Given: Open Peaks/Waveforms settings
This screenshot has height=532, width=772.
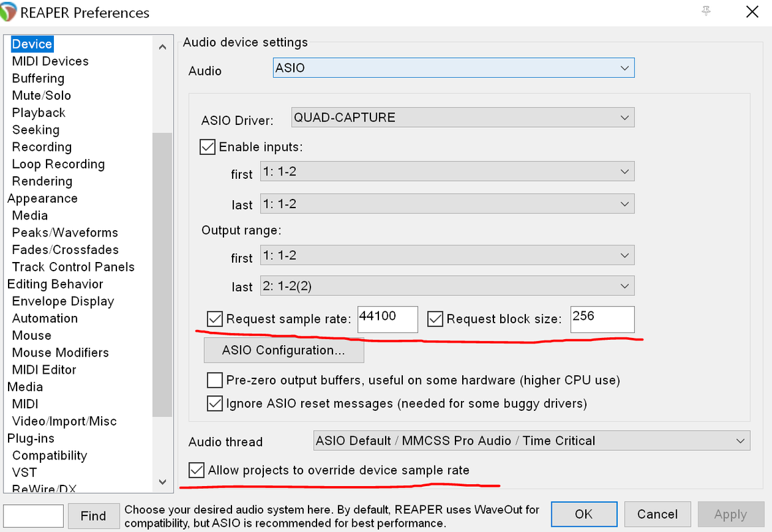Looking at the screenshot, I should click(65, 233).
